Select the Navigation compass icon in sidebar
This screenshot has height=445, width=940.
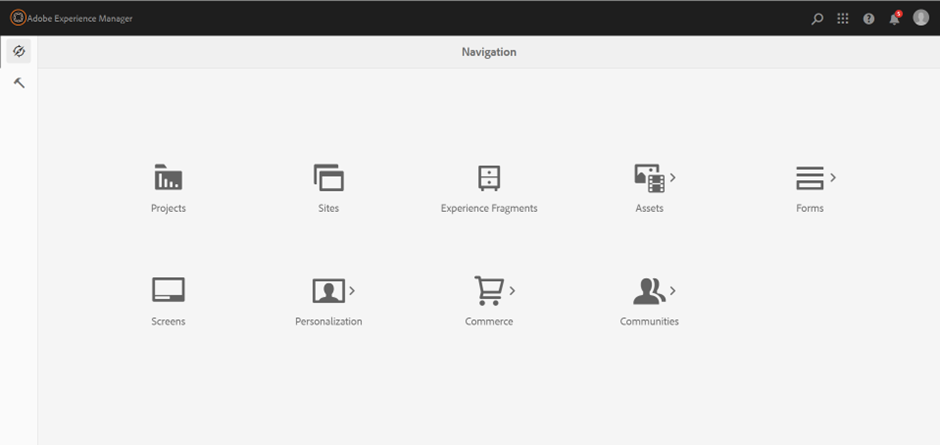click(19, 52)
